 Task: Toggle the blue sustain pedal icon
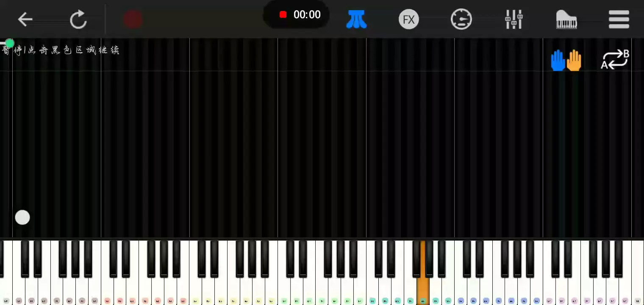(356, 19)
